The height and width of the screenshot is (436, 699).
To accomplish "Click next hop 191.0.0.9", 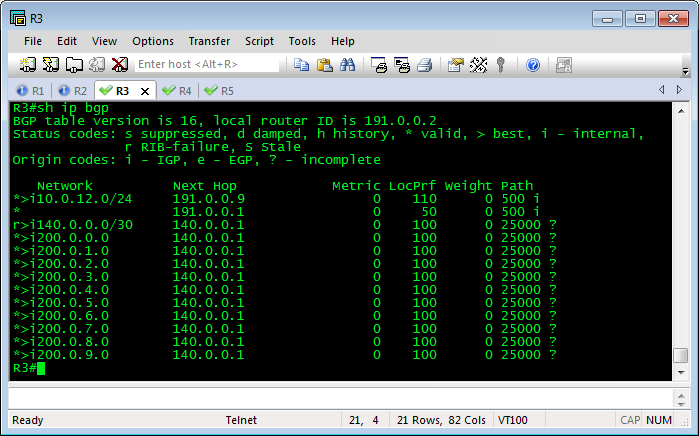I will (209, 199).
